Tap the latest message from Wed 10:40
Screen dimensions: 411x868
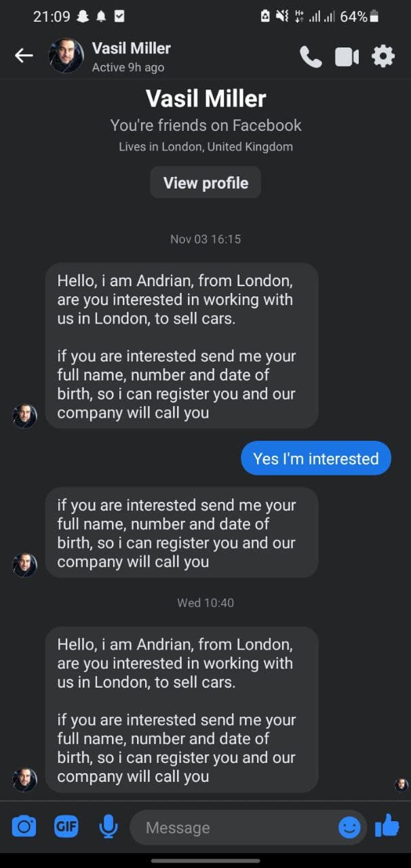[x=182, y=709]
